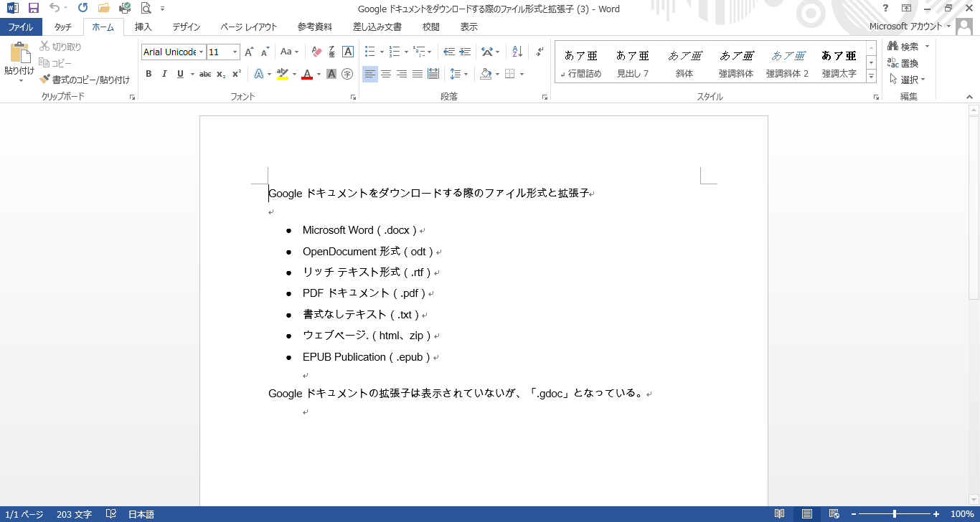The width and height of the screenshot is (980, 522).
Task: Zoom in with the plus button
Action: click(936, 514)
